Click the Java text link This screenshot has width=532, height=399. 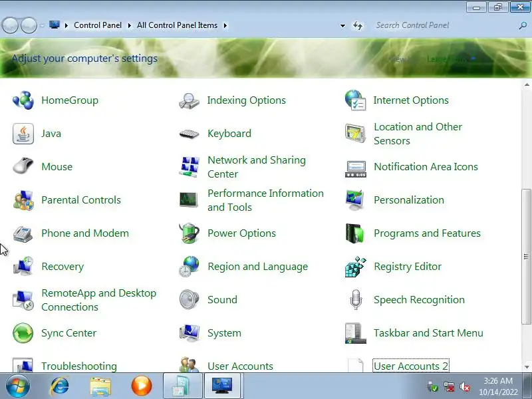click(x=51, y=134)
